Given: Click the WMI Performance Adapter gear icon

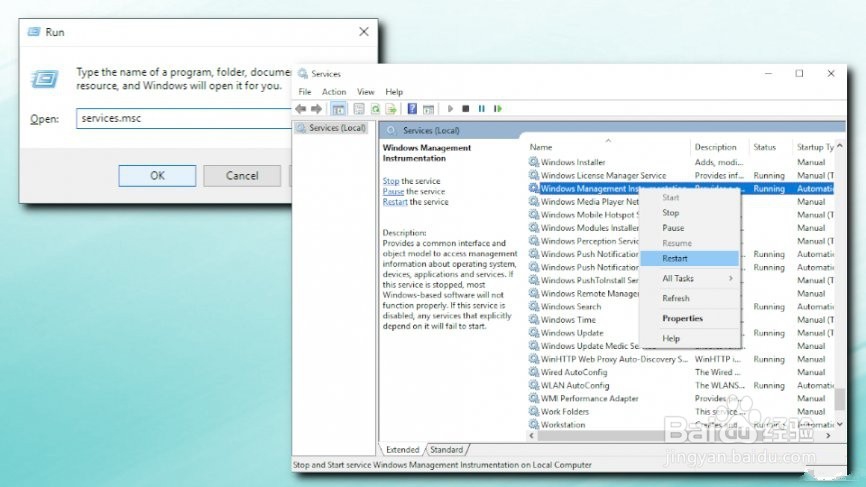Looking at the screenshot, I should coord(534,398).
